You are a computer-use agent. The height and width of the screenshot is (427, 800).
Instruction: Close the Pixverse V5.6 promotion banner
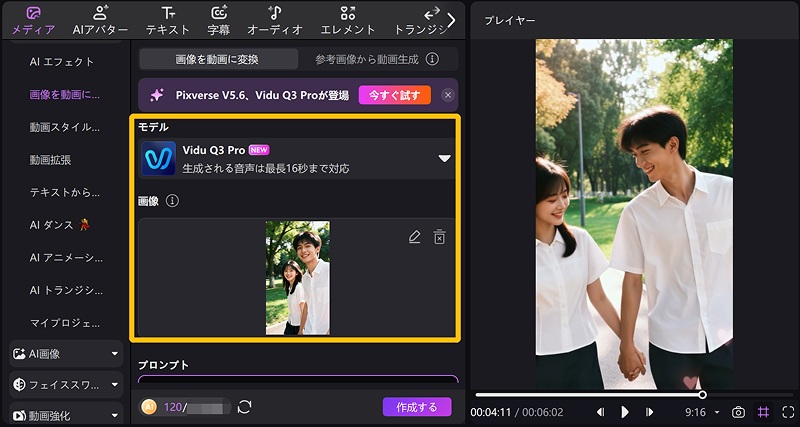click(447, 95)
